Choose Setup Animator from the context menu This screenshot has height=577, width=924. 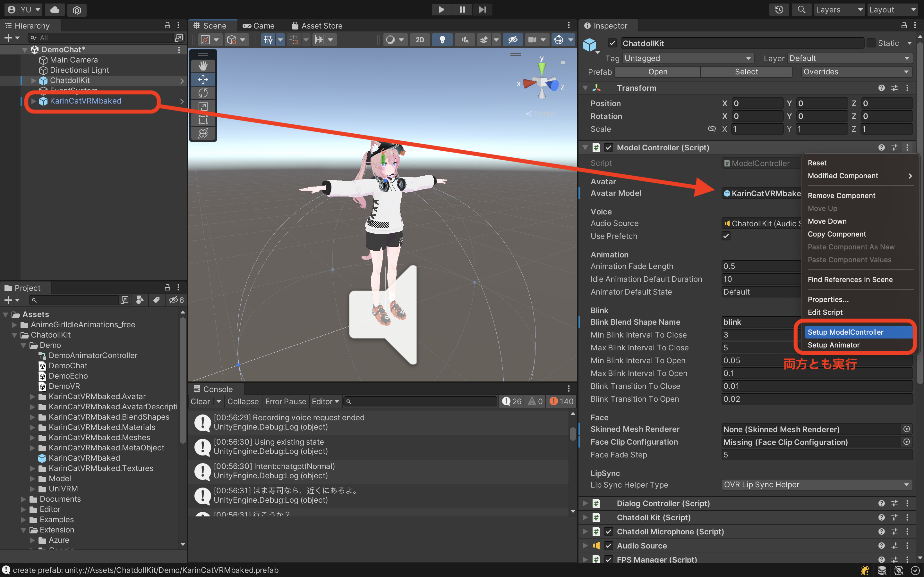[834, 345]
